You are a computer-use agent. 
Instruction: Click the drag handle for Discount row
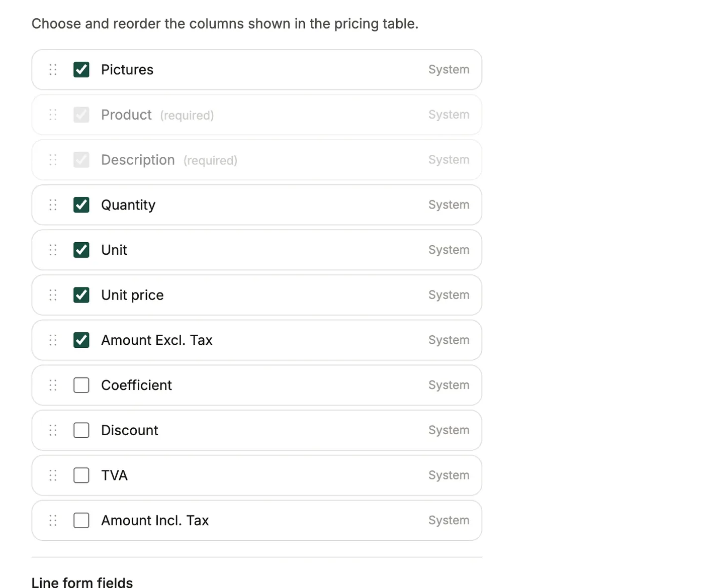click(x=53, y=430)
